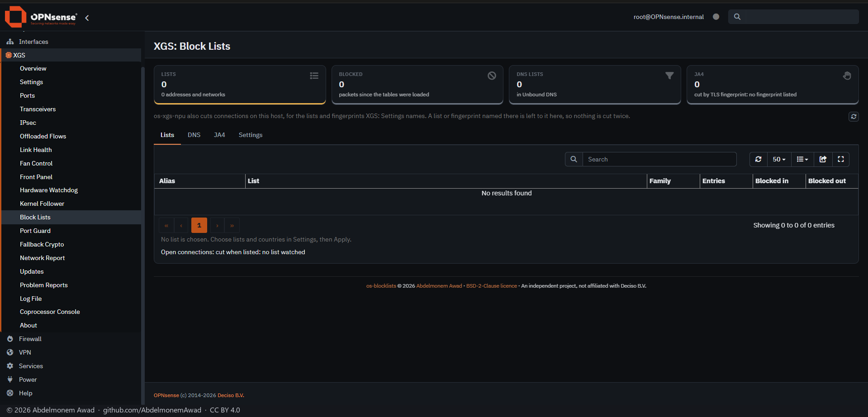The image size is (868, 417).
Task: Open Coprocessor Console page
Action: click(x=50, y=312)
